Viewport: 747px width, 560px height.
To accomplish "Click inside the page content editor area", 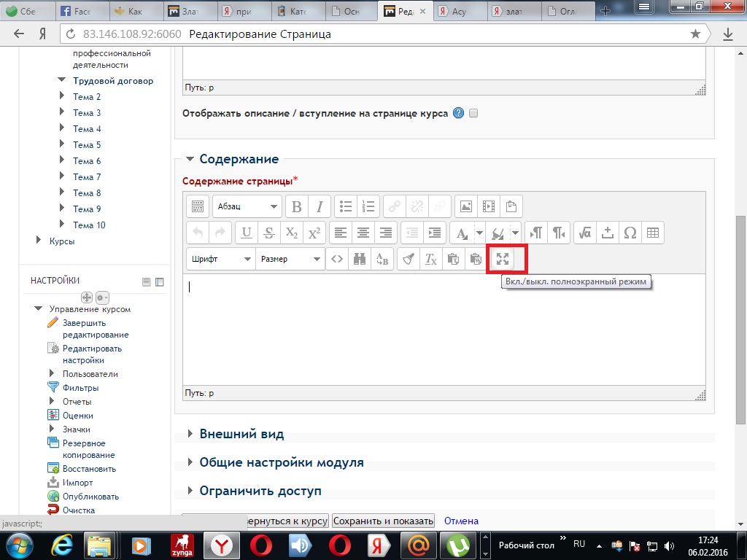I will [444, 330].
